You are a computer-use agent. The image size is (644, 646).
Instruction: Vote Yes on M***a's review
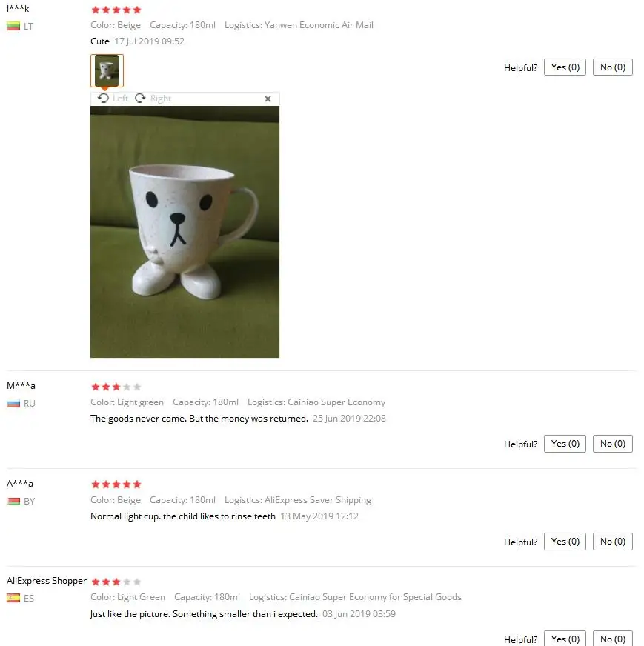(565, 444)
